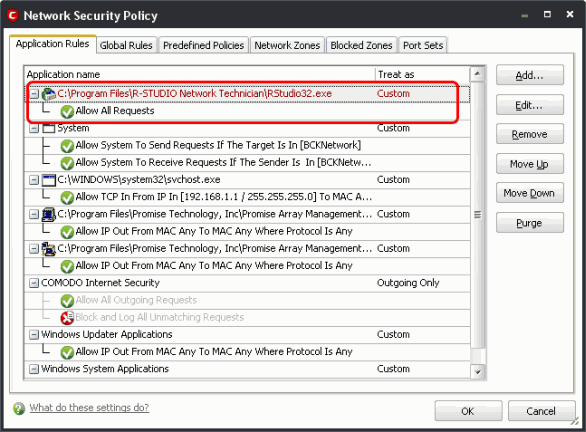Click check icon for Allow System To Receive Requests
This screenshot has height=432, width=586.
pyautogui.click(x=67, y=163)
